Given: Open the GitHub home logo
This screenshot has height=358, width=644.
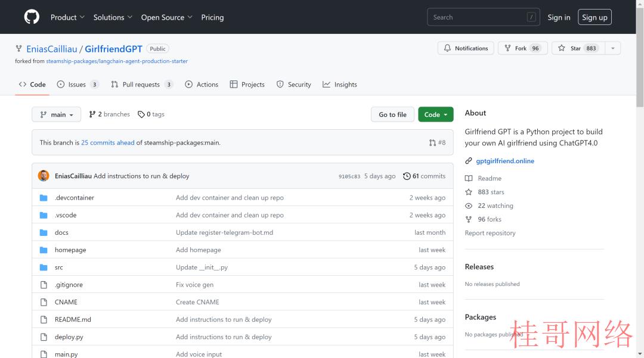Looking at the screenshot, I should coord(32,17).
